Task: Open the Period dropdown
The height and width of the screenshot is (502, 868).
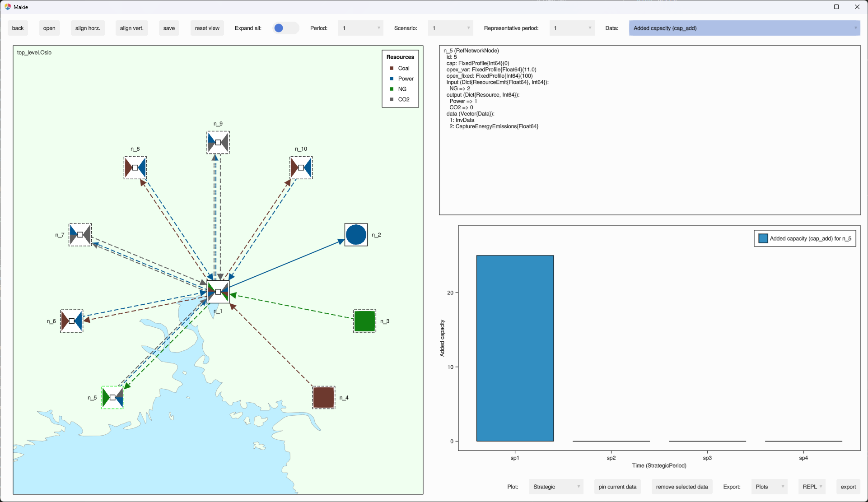Action: (x=360, y=28)
